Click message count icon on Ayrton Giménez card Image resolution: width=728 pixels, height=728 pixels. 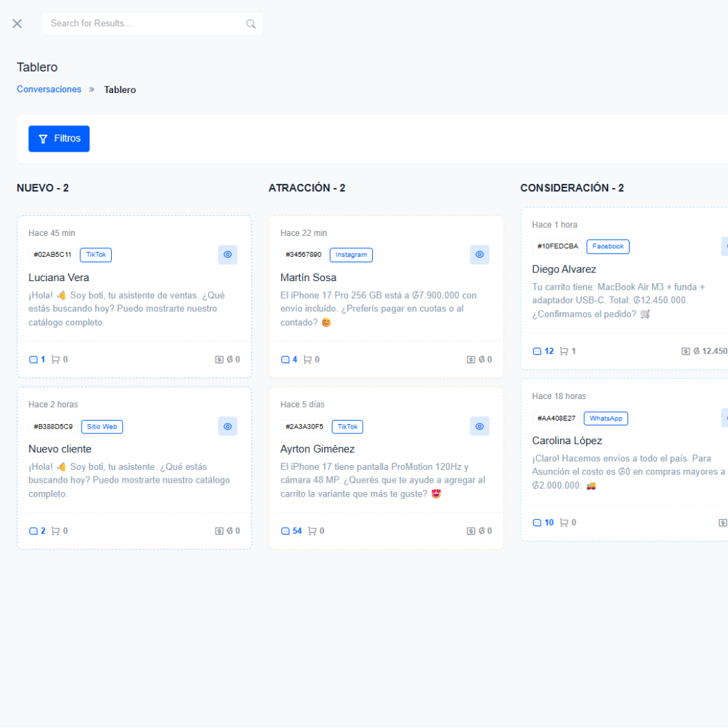[x=285, y=531]
